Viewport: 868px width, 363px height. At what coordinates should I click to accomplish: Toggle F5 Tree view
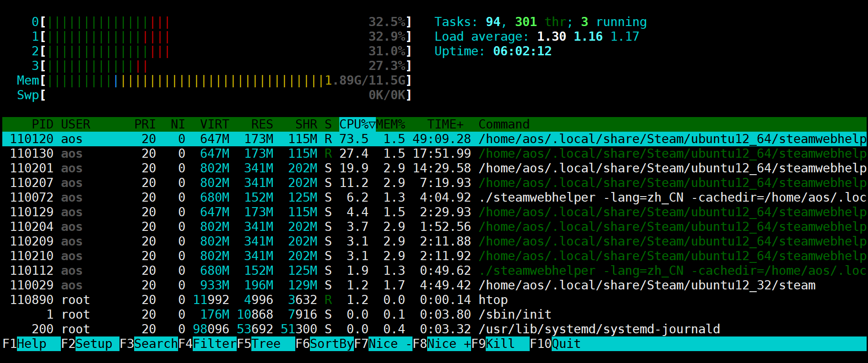click(266, 344)
